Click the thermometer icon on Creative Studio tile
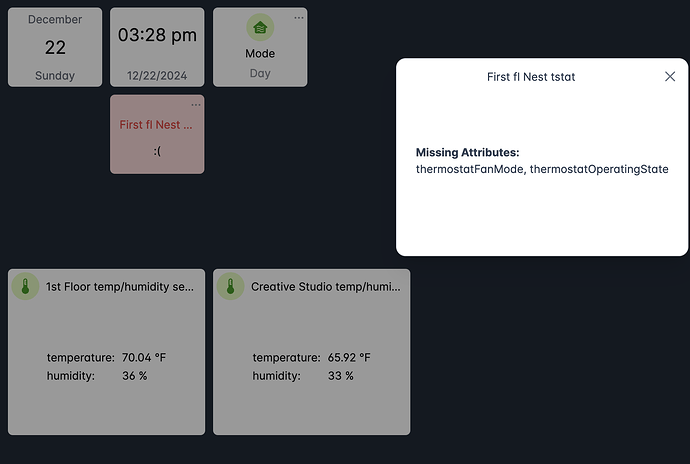 [231, 287]
